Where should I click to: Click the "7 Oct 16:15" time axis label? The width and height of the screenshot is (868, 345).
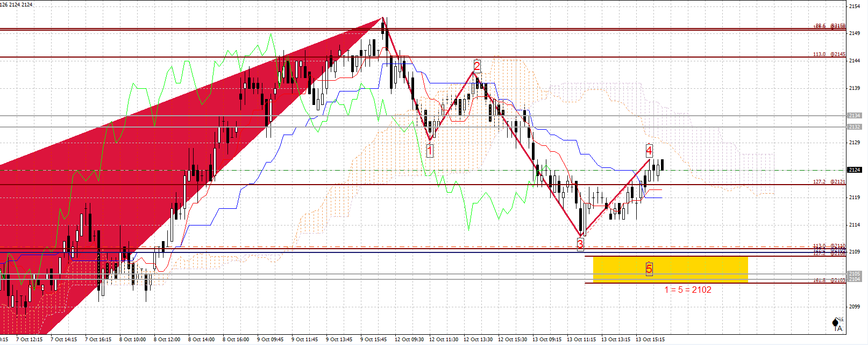(98, 340)
